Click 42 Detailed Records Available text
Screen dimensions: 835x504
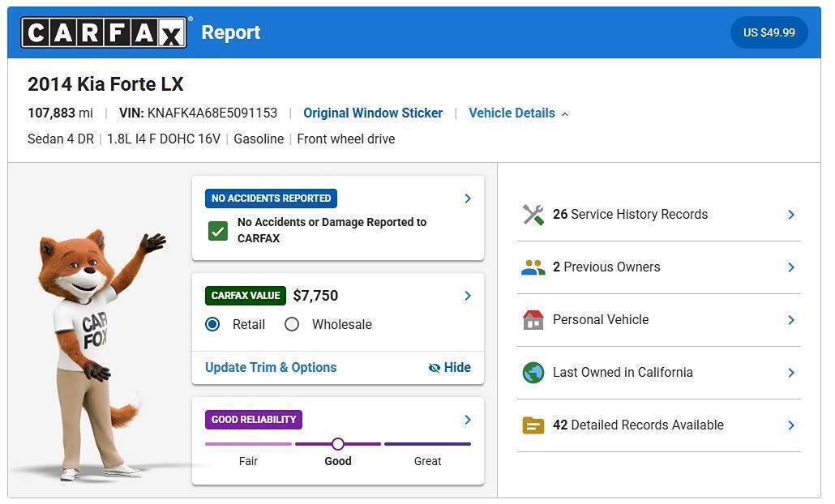coord(639,425)
